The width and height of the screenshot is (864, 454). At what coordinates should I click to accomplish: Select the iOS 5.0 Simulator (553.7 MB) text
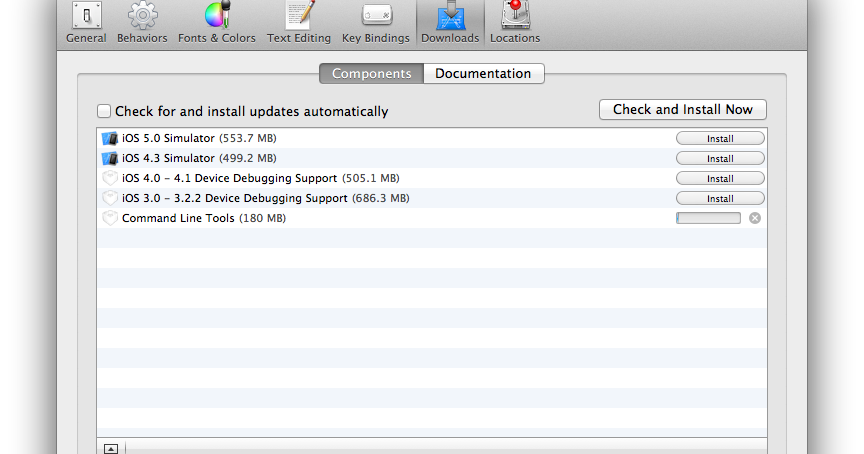[199, 138]
